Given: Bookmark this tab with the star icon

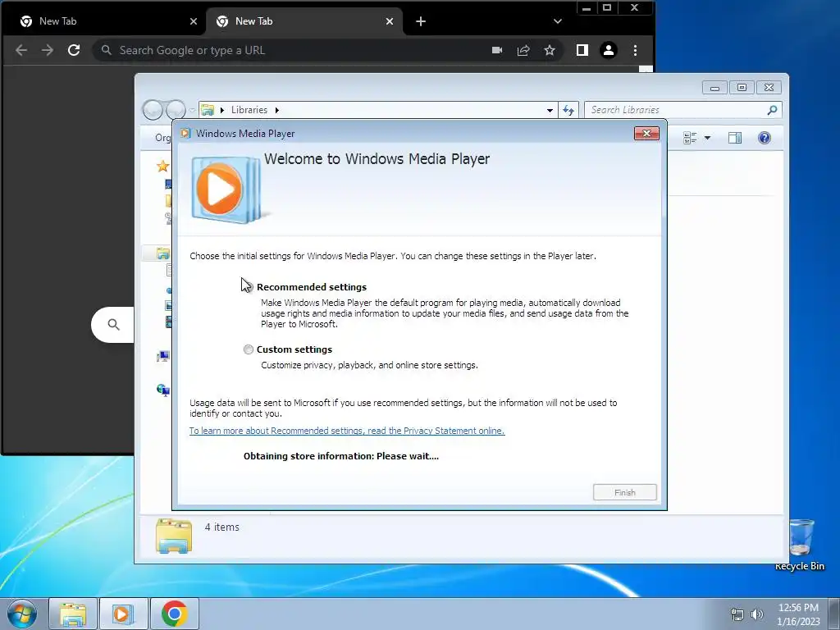Looking at the screenshot, I should coord(550,50).
